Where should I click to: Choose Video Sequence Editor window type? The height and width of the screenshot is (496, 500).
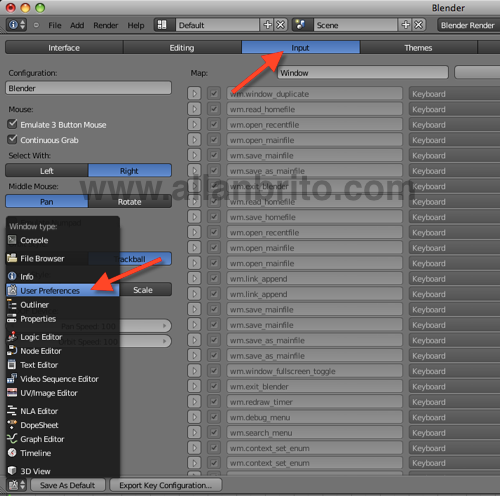coord(62,379)
